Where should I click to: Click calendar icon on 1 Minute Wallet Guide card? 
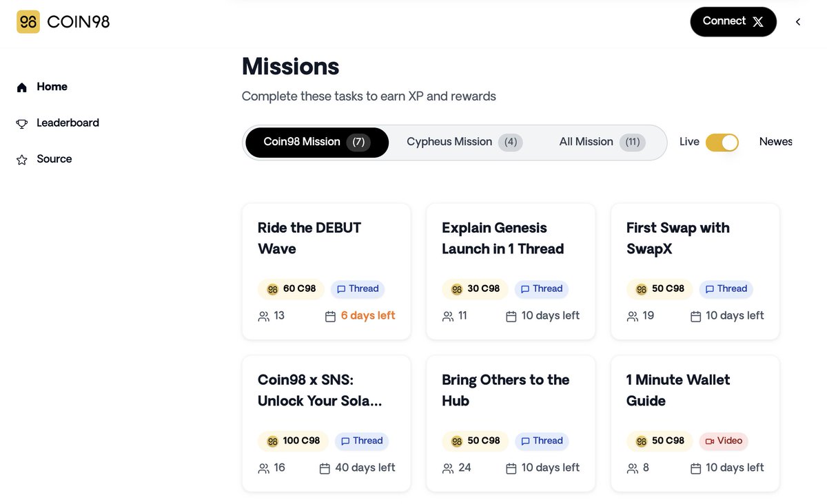[x=695, y=469]
